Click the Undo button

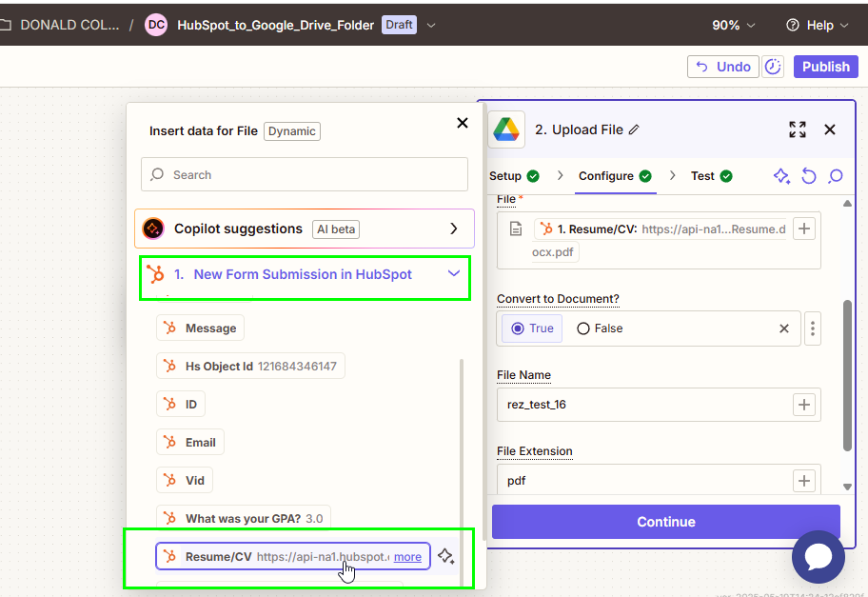(723, 67)
